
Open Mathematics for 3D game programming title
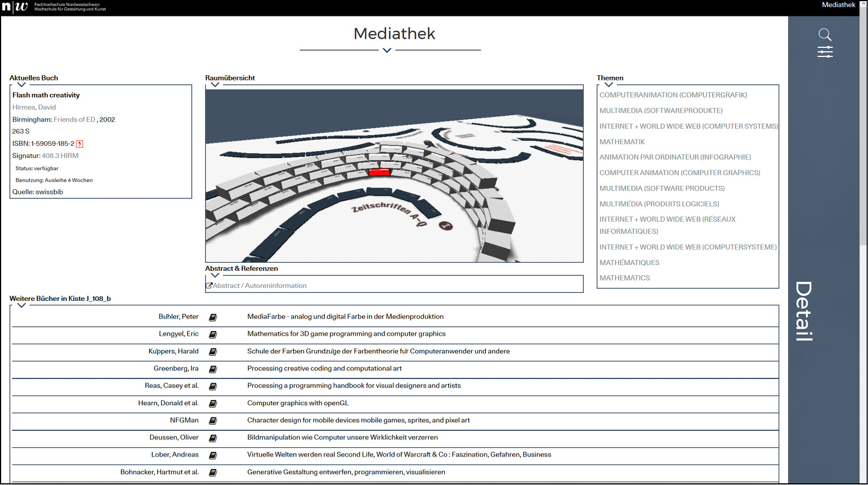pos(346,334)
